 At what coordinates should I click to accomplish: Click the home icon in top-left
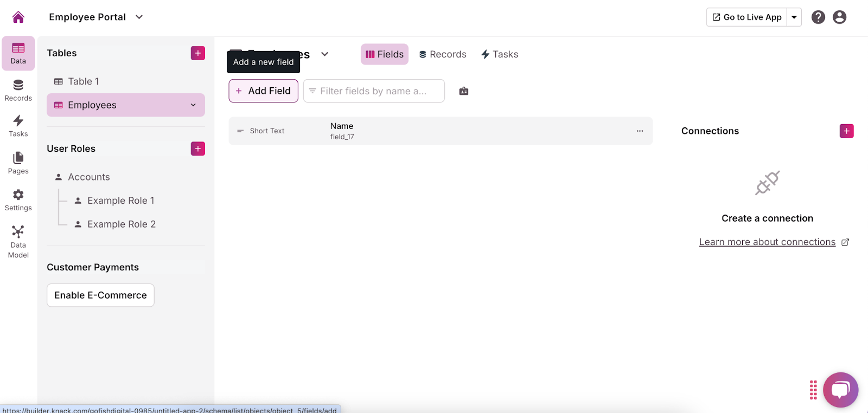[18, 17]
